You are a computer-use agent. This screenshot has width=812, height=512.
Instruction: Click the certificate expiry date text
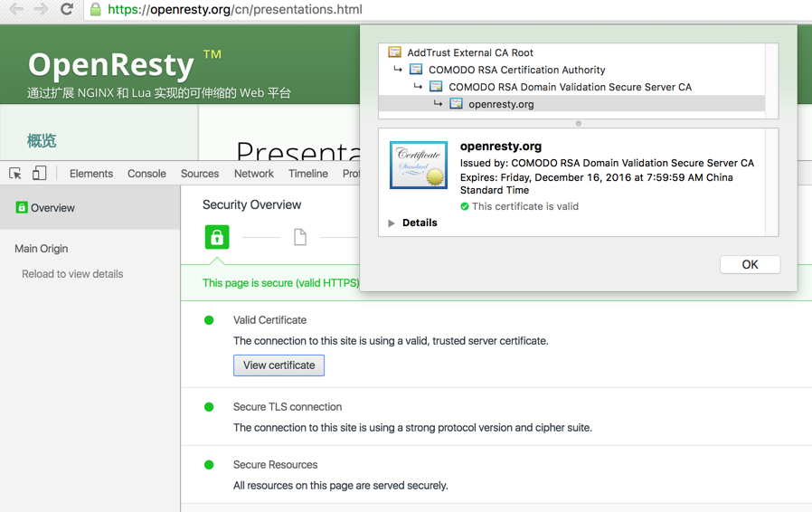(597, 184)
